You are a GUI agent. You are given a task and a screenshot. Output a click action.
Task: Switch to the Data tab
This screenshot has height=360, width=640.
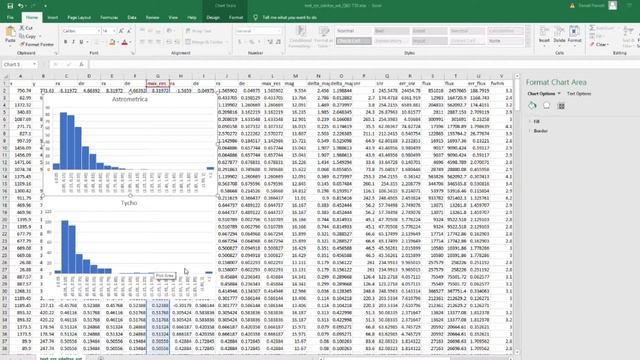[x=131, y=18]
